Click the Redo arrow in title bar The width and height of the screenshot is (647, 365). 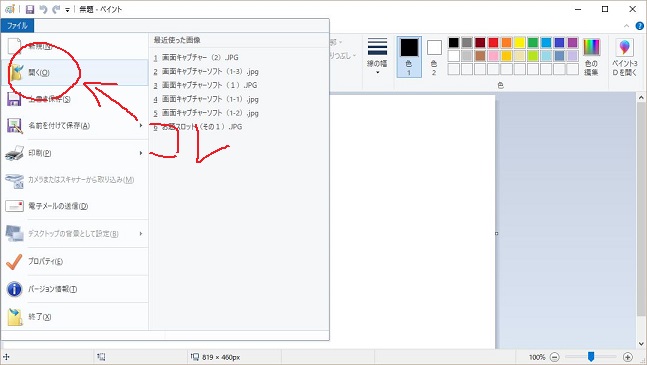coord(56,9)
